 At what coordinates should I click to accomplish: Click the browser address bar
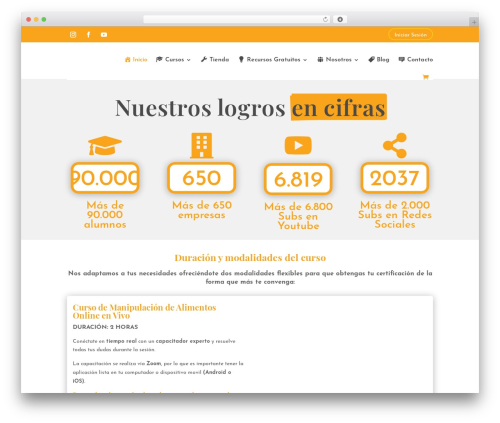coord(236,19)
